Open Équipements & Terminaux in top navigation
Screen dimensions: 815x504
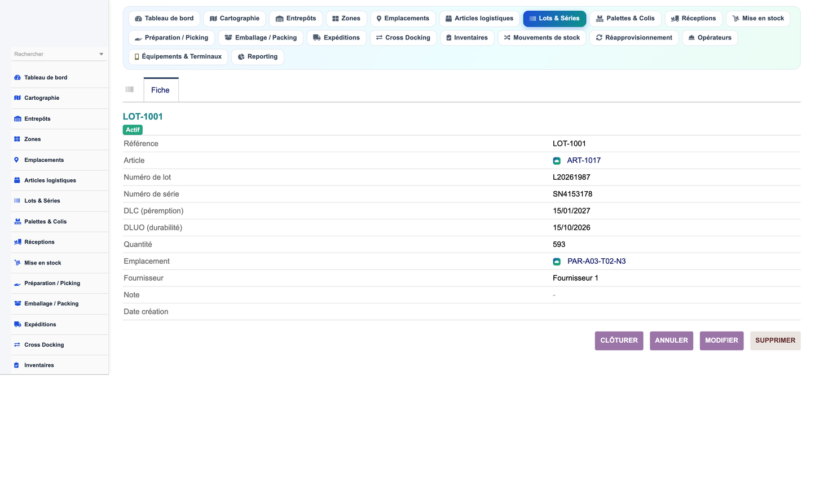[178, 57]
